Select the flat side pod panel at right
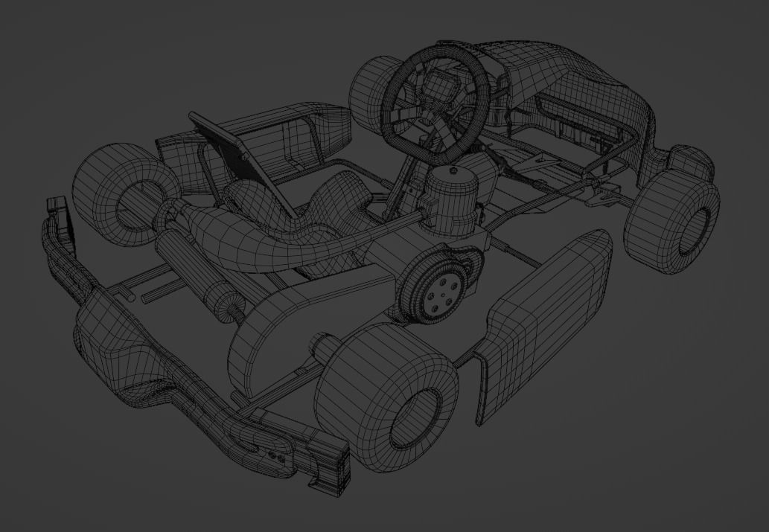This screenshot has height=532, width=769. (x=544, y=326)
